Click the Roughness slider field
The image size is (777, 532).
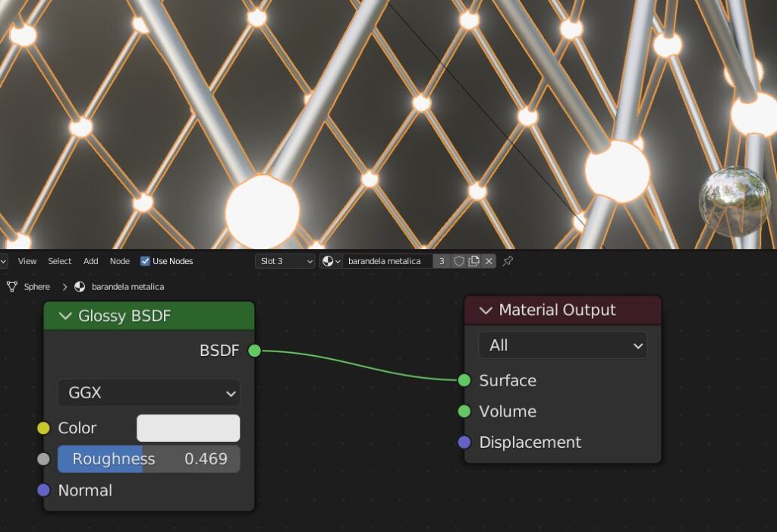pos(149,459)
